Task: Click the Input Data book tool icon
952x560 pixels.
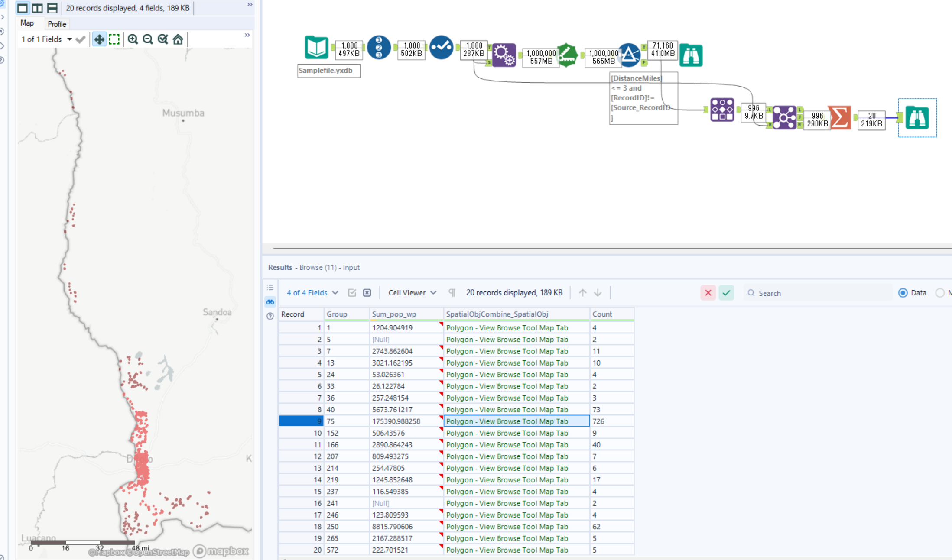Action: [316, 47]
